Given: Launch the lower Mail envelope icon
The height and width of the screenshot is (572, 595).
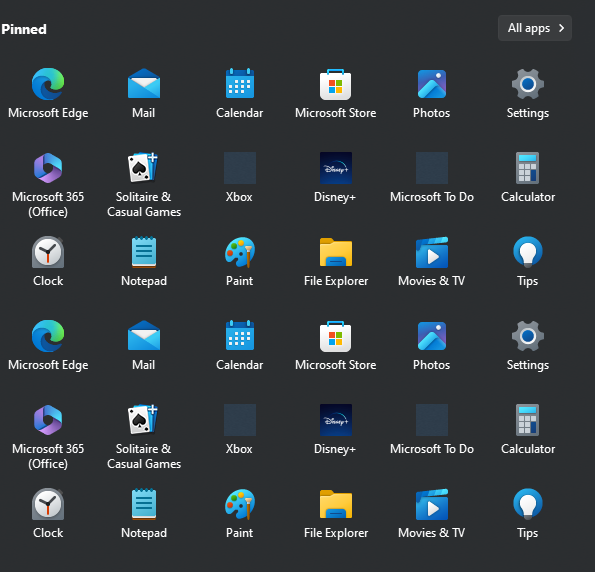Looking at the screenshot, I should (x=144, y=336).
